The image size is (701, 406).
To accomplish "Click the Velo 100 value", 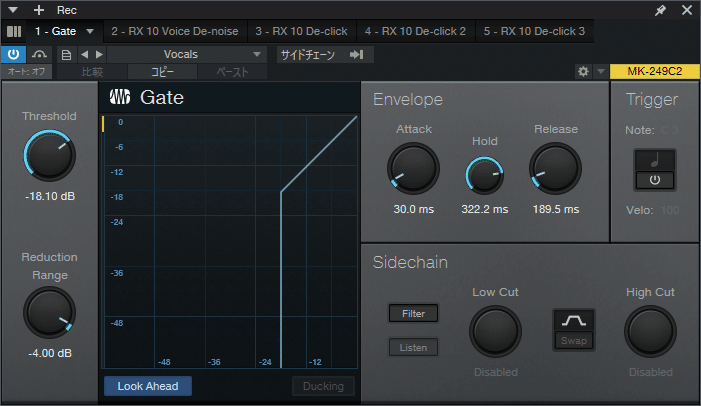I will point(670,210).
